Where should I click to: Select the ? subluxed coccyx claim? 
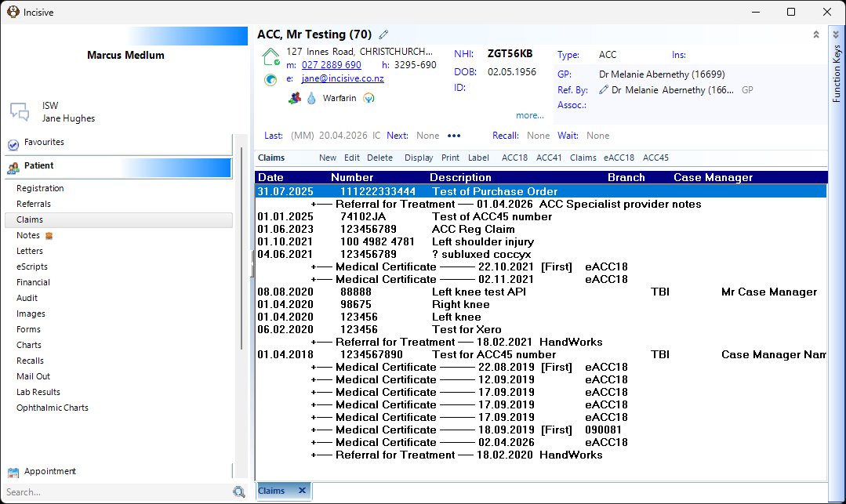[541, 254]
